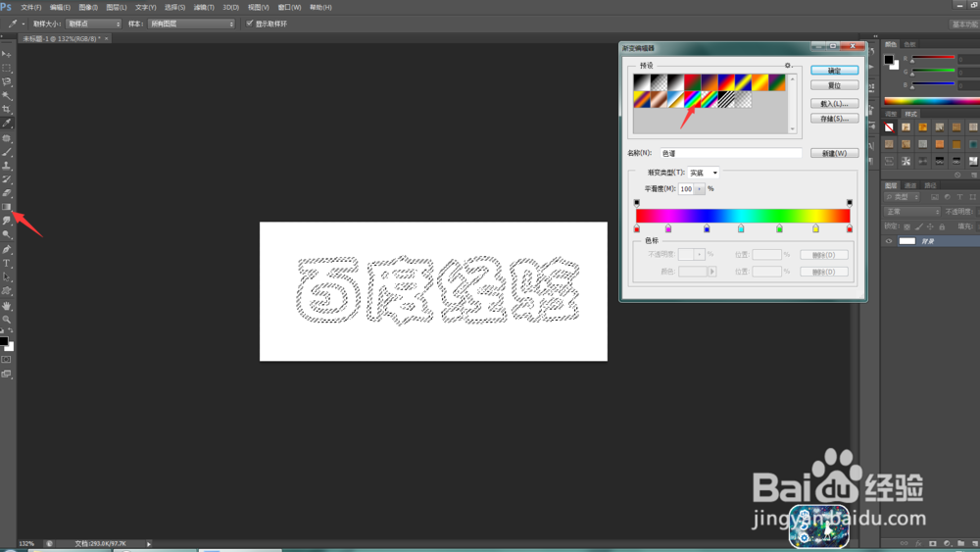Open the 平滑度 slider arrow
The image size is (980, 552).
[700, 189]
